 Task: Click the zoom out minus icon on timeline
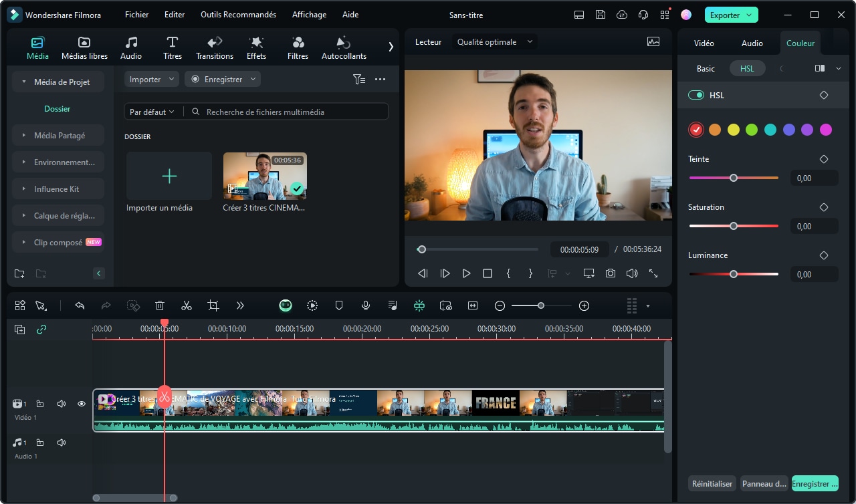500,305
